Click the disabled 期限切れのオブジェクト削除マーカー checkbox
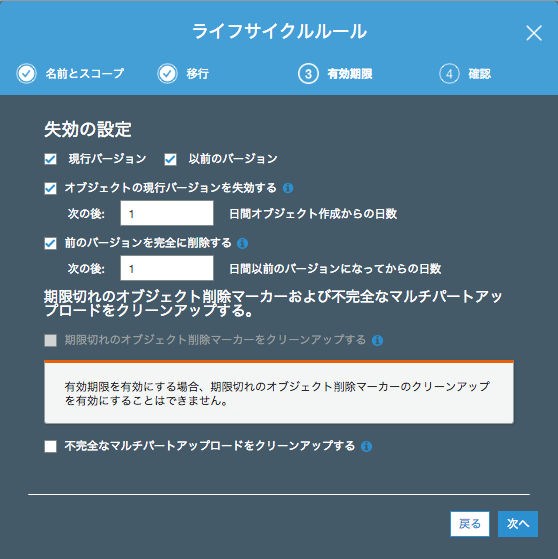The width and height of the screenshot is (558, 559). [x=50, y=340]
